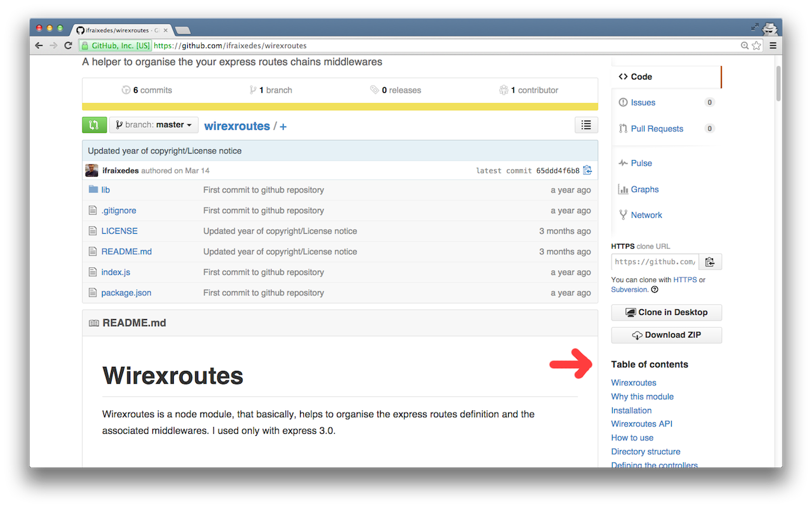Copy the latest commit SHA with clipboard icon
812x508 pixels.
click(587, 170)
